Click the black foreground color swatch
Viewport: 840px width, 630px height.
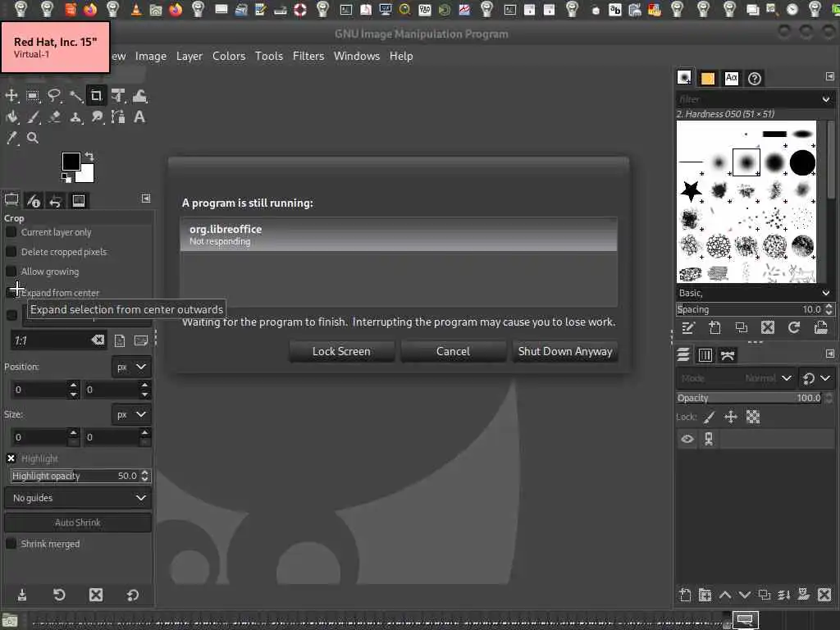coord(71,162)
